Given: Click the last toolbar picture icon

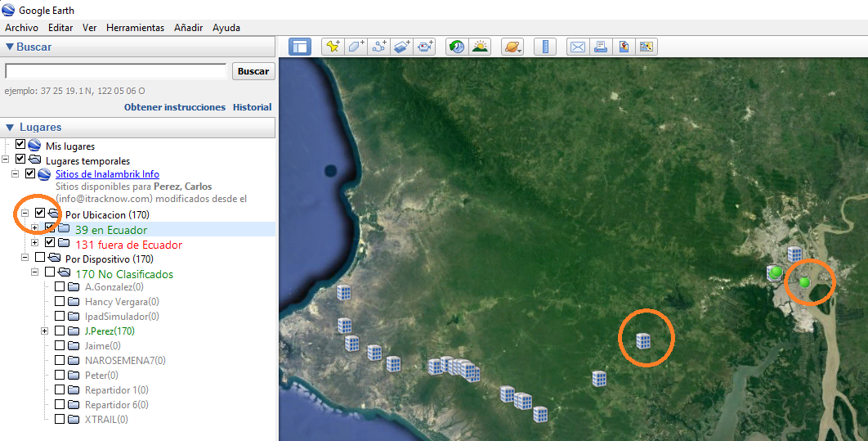Looking at the screenshot, I should coord(647,47).
